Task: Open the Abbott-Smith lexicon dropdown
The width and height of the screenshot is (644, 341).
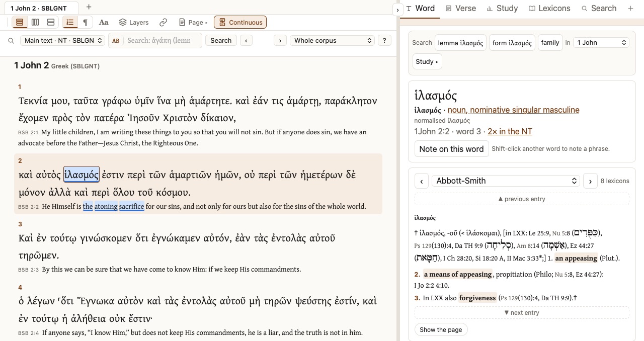Action: click(506, 181)
